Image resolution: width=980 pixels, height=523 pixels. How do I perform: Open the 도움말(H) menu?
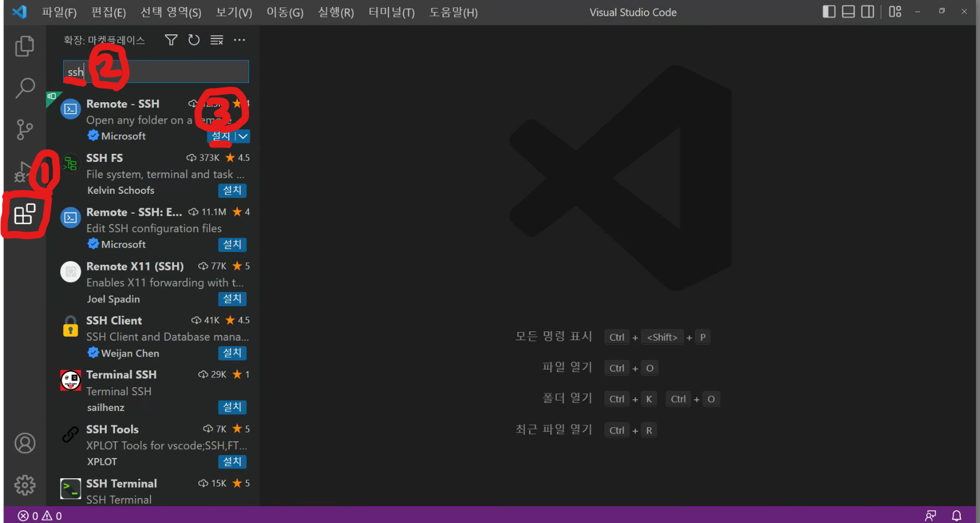[453, 12]
